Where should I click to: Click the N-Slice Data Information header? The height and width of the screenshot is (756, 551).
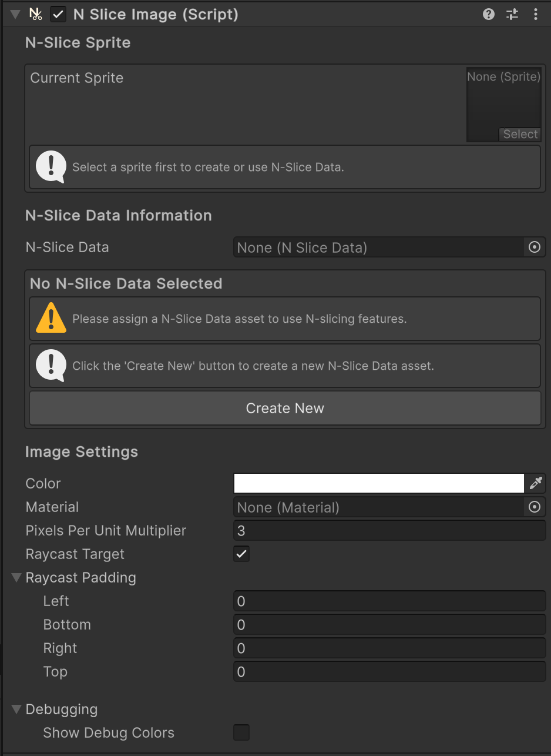pos(119,216)
